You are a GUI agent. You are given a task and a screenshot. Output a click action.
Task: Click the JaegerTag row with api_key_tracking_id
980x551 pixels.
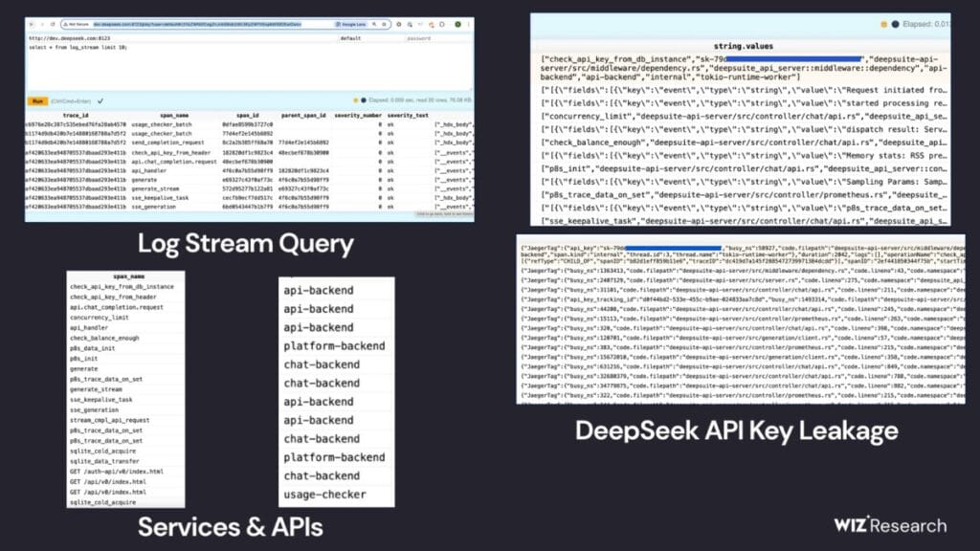[x=743, y=299]
